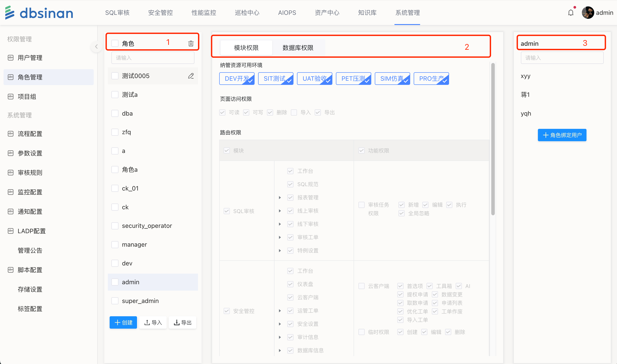Switch to the 数据库权限 tab
The image size is (617, 364).
click(298, 48)
